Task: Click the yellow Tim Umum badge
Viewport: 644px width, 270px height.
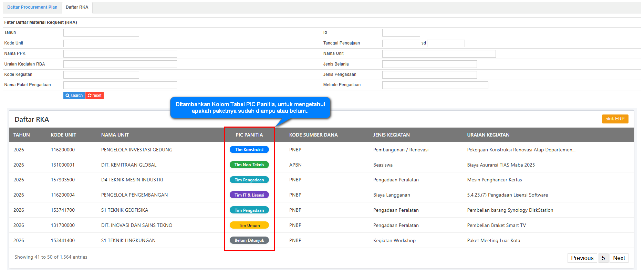Action: pos(249,225)
